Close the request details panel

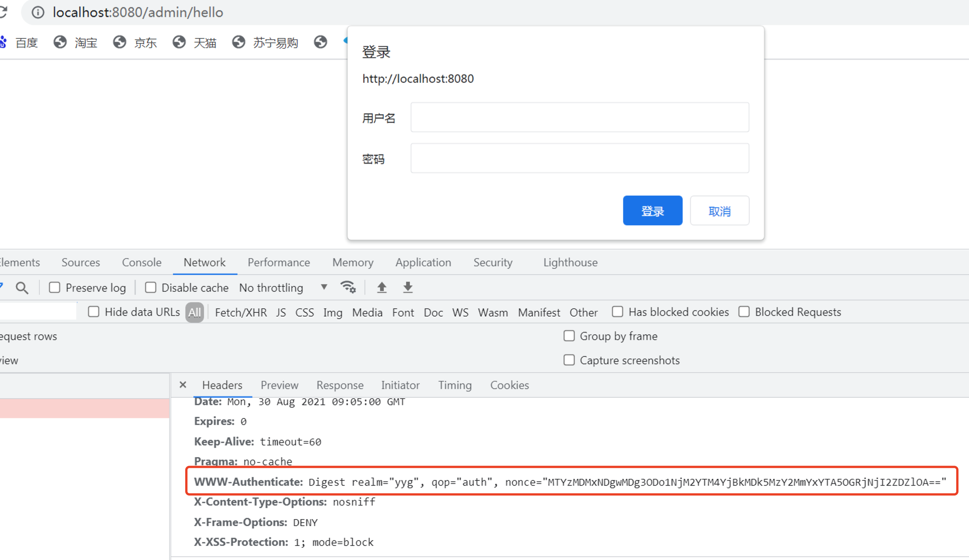(x=183, y=385)
